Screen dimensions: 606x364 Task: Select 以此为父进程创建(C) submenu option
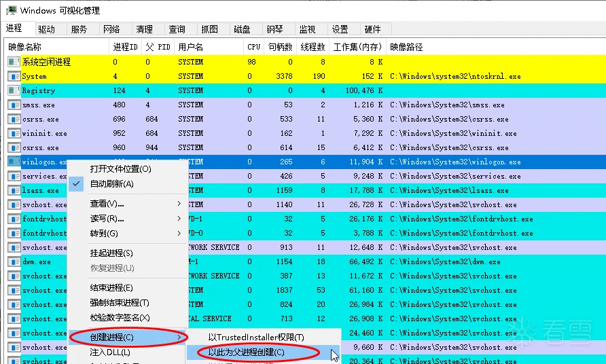coord(263,352)
